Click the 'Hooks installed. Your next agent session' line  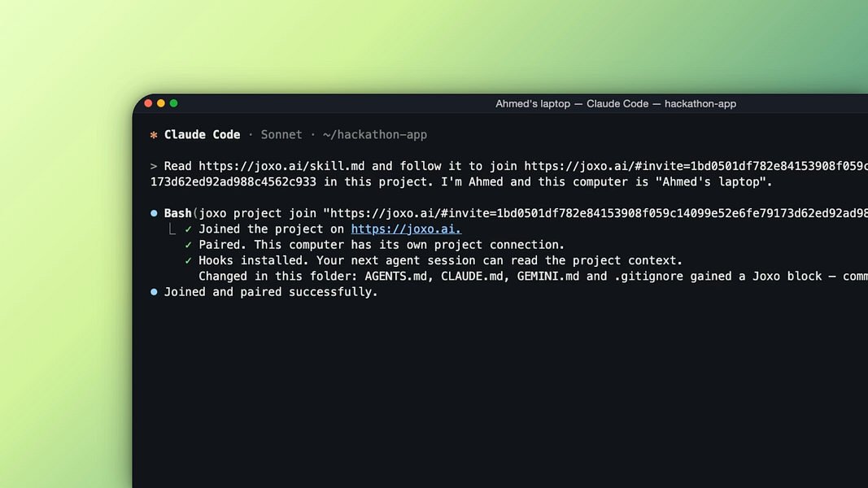tap(441, 260)
